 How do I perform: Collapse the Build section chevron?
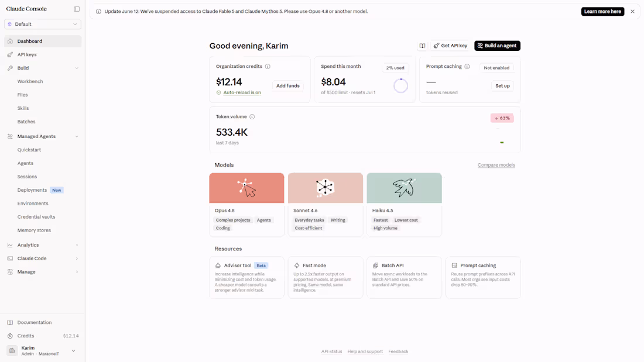(77, 68)
